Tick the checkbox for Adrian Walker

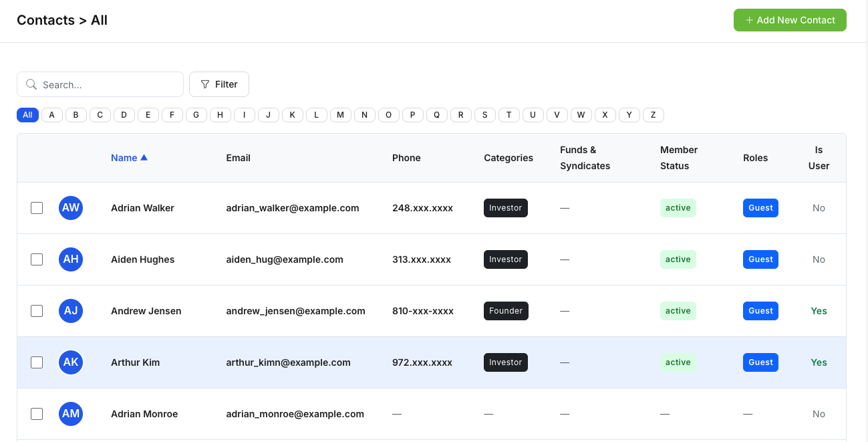[37, 208]
